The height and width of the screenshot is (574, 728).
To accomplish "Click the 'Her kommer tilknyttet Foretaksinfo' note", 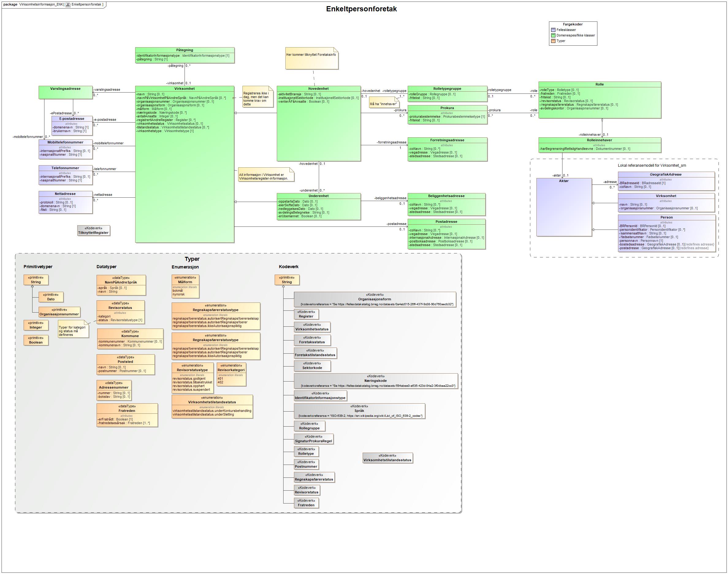I will 311,58.
